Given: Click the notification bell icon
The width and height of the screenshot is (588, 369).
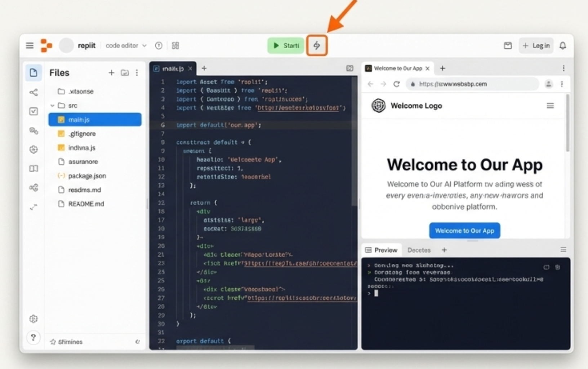Looking at the screenshot, I should pyautogui.click(x=562, y=46).
